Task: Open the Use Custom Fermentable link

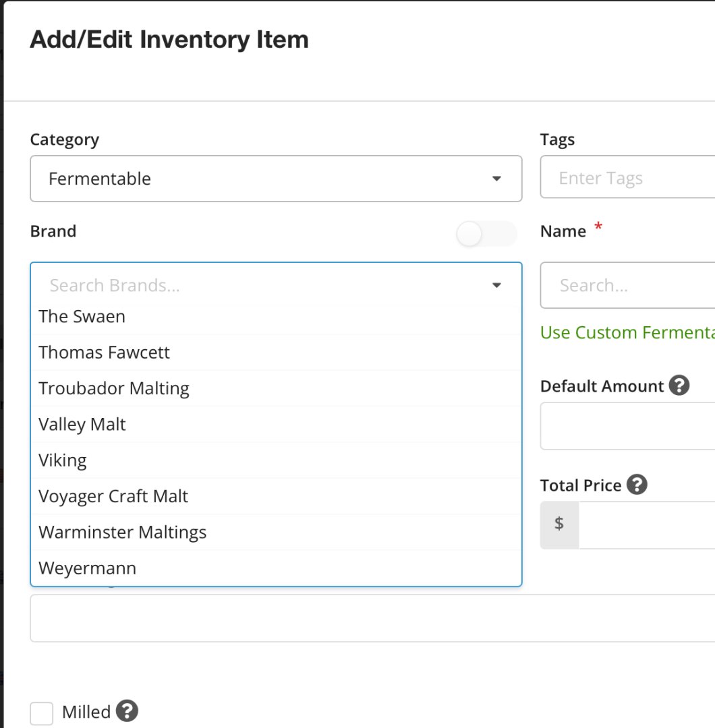Action: 627,332
